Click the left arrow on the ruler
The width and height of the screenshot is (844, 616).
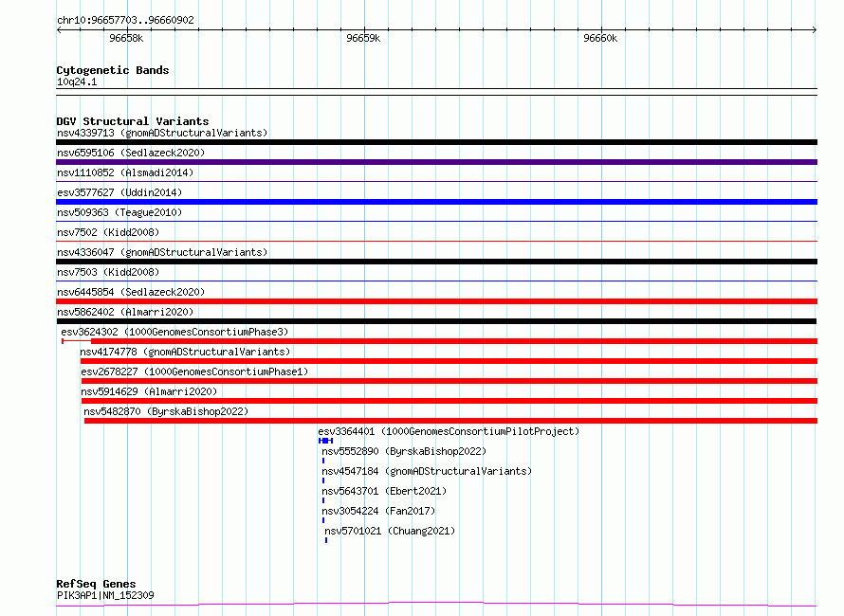59,30
